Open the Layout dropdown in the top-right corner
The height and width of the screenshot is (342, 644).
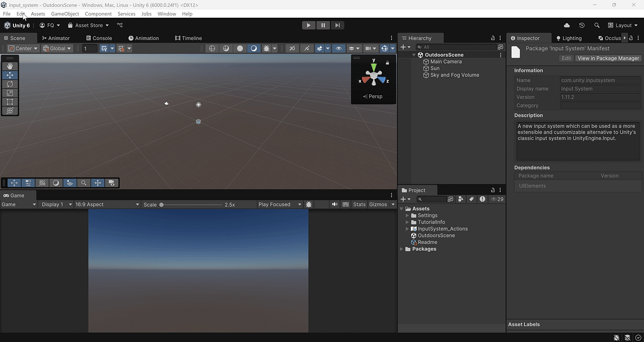pos(622,25)
